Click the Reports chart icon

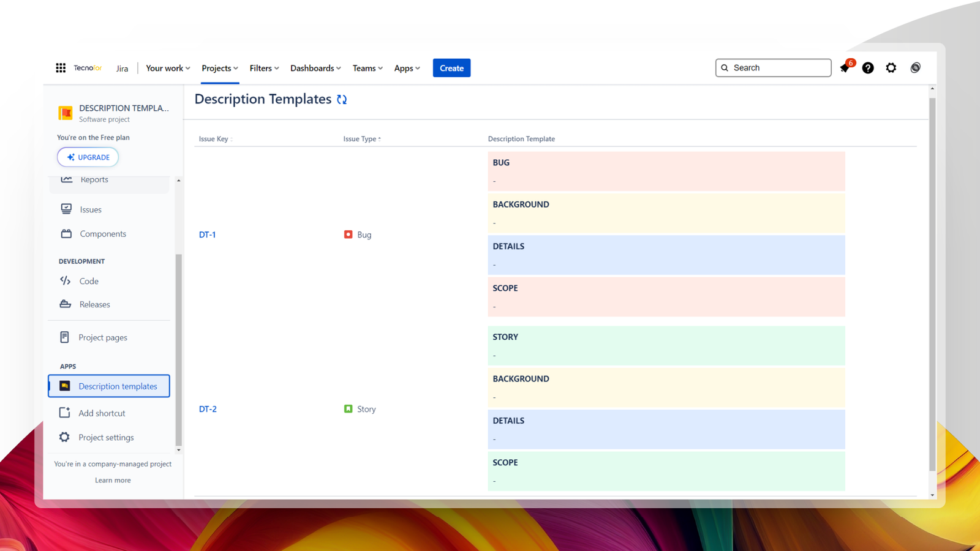click(x=67, y=179)
